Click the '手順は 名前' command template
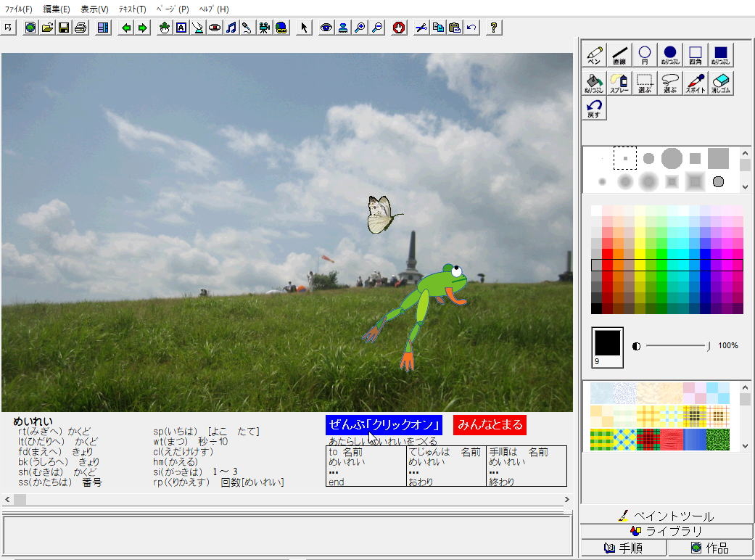 tap(527, 466)
